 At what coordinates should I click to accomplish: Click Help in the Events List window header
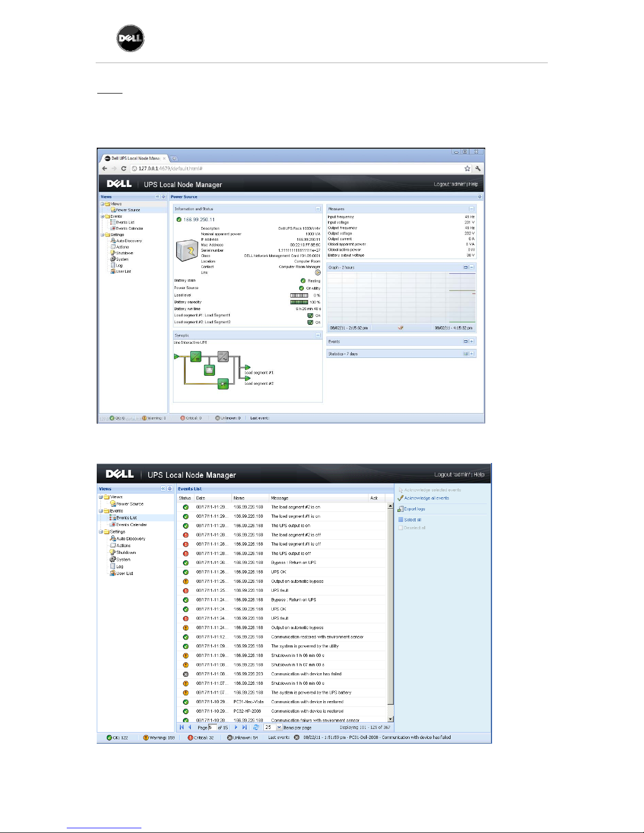point(479,475)
